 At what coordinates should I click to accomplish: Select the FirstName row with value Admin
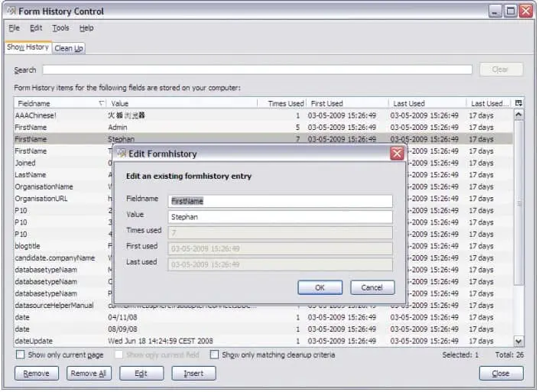coord(264,128)
